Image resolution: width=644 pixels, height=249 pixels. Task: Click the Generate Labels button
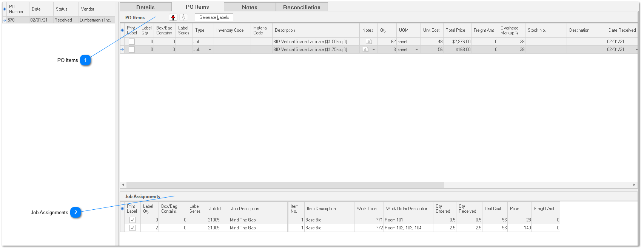(x=214, y=17)
